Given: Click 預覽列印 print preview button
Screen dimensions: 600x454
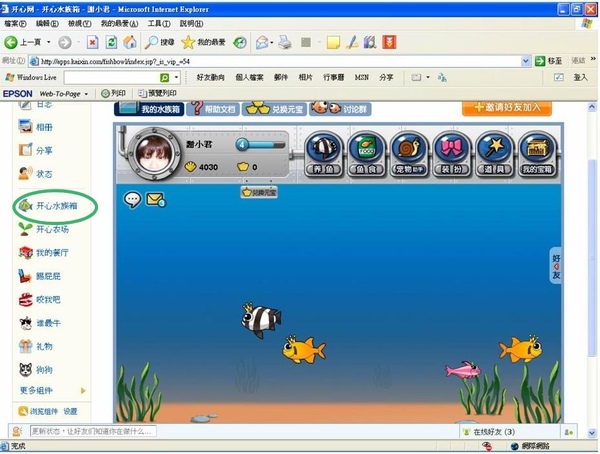Looking at the screenshot, I should point(157,93).
